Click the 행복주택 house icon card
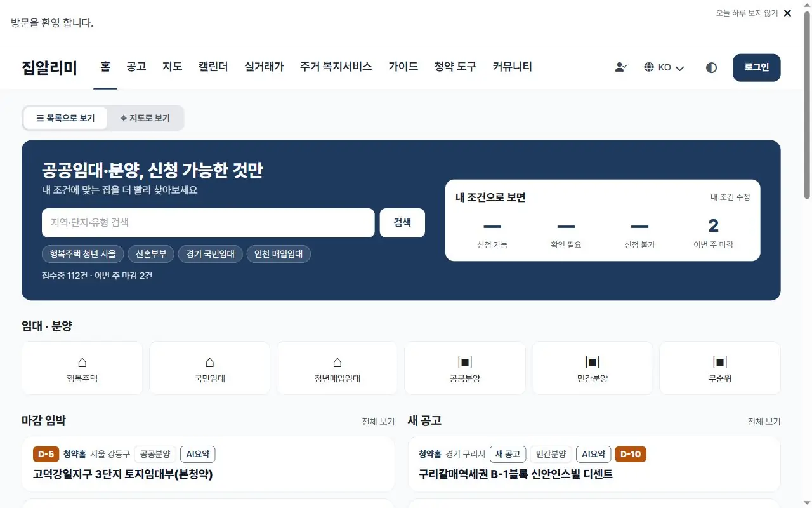812x508 pixels. coord(82,368)
